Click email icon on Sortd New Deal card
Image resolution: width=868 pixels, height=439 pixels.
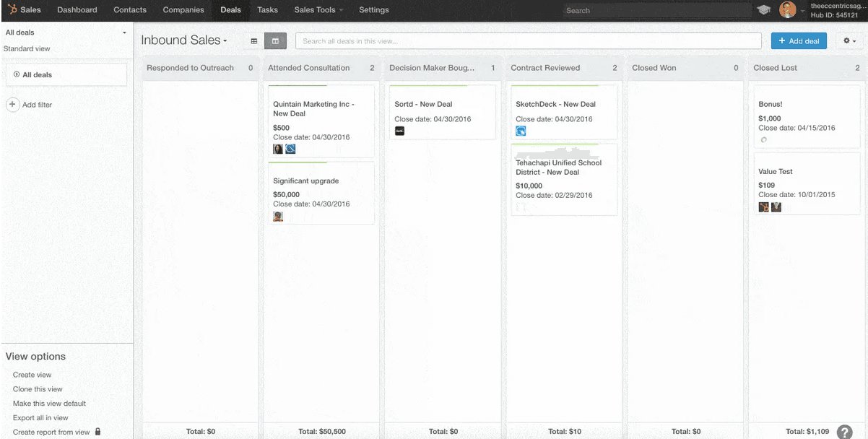399,131
